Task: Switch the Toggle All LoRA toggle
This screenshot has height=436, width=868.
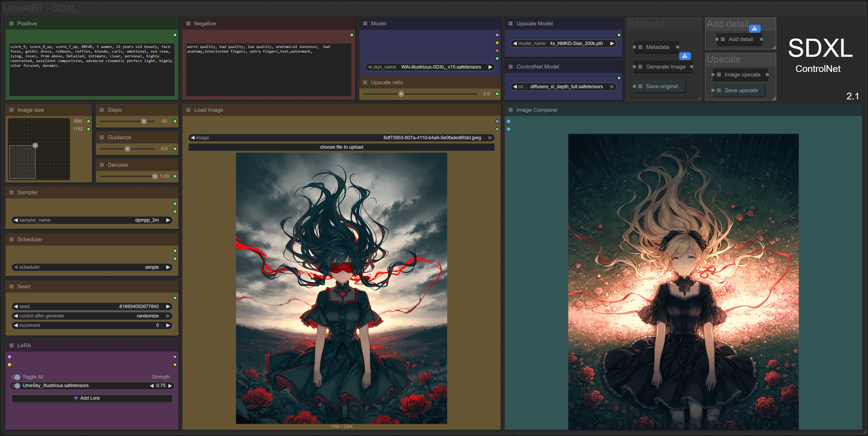Action: click(16, 377)
